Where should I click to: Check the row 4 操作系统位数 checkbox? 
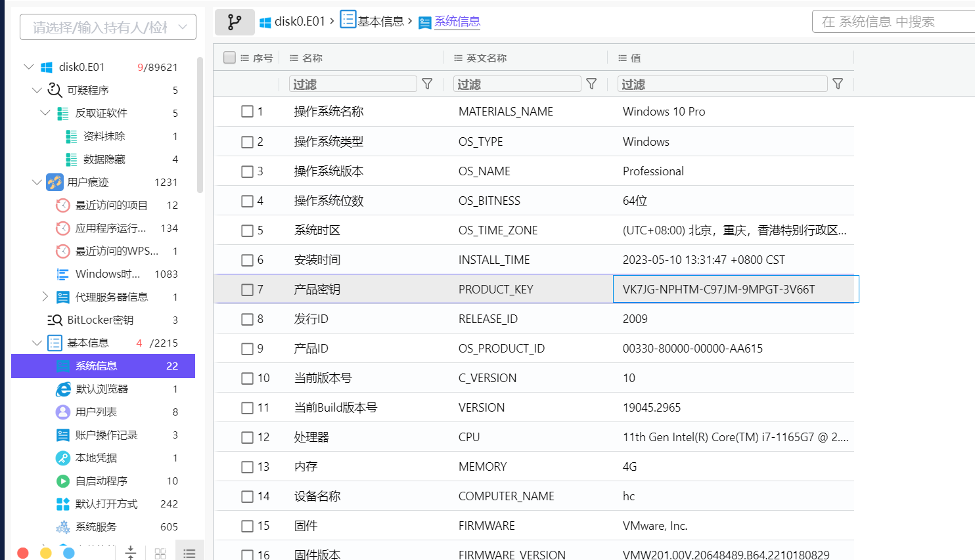(247, 201)
